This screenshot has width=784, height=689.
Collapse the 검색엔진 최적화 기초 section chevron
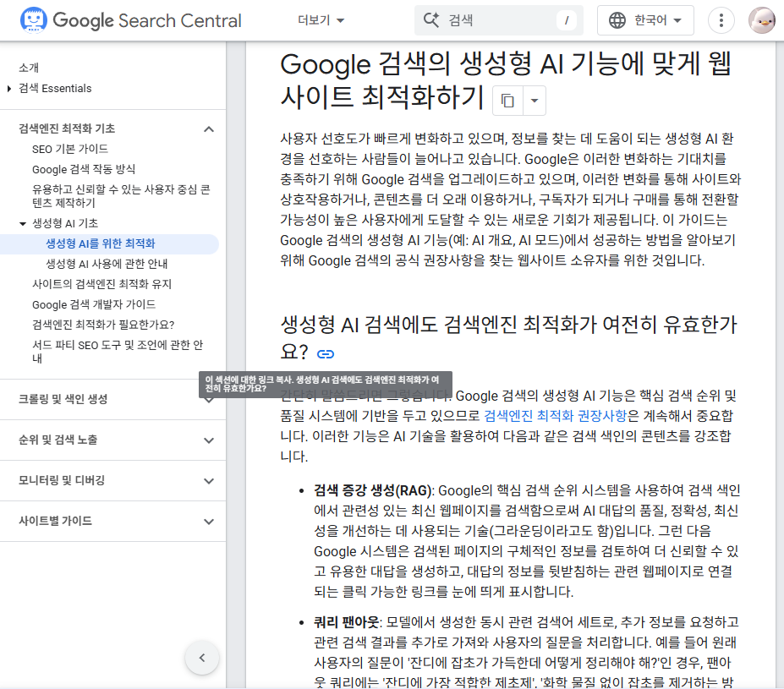209,129
